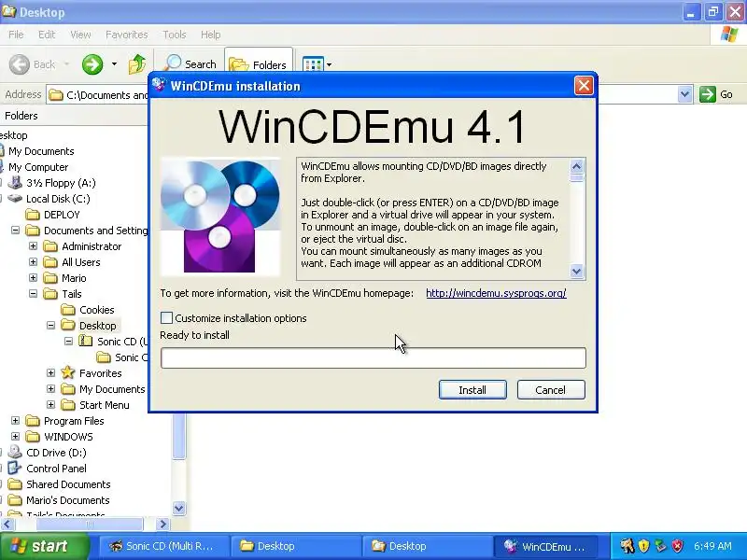The width and height of the screenshot is (747, 560).
Task: Select Mario's Documents folder icon
Action: click(x=15, y=500)
